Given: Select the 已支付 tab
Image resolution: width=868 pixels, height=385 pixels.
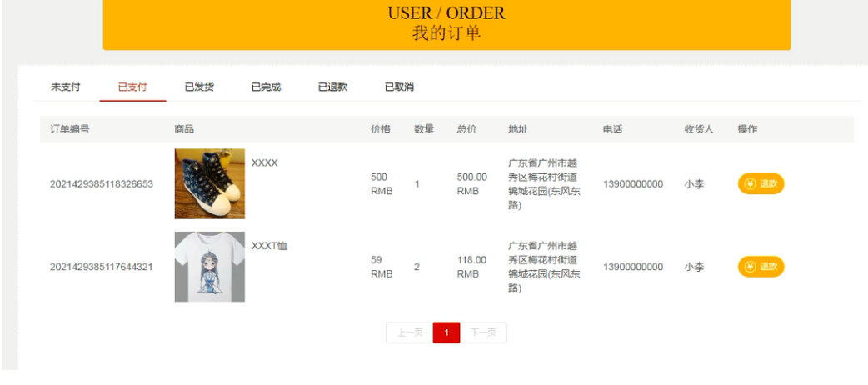Looking at the screenshot, I should [x=132, y=87].
